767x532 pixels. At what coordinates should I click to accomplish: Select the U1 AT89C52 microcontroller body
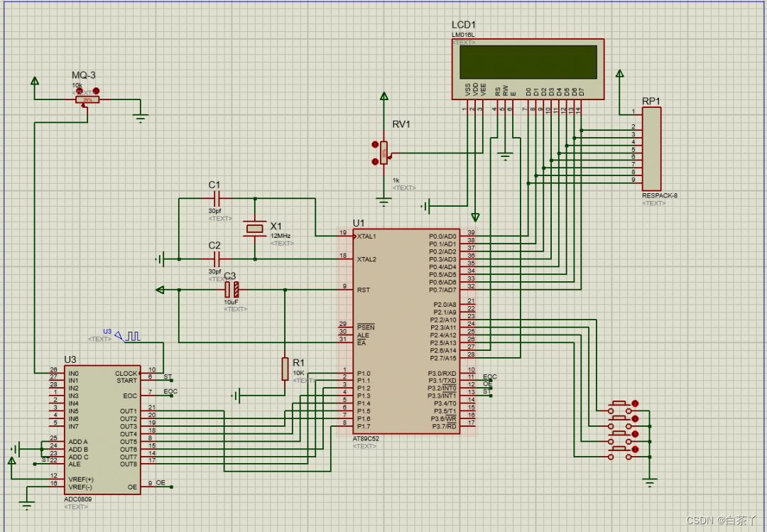click(x=406, y=331)
